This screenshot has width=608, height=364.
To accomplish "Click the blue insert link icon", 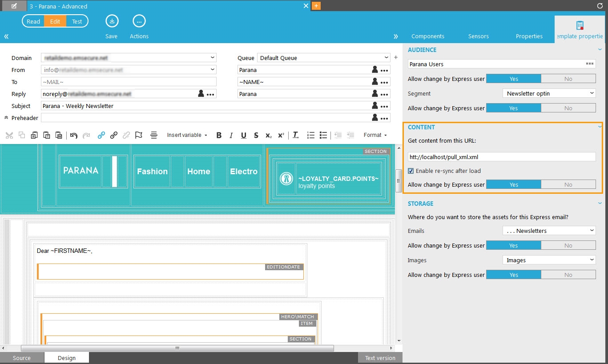I will point(101,135).
